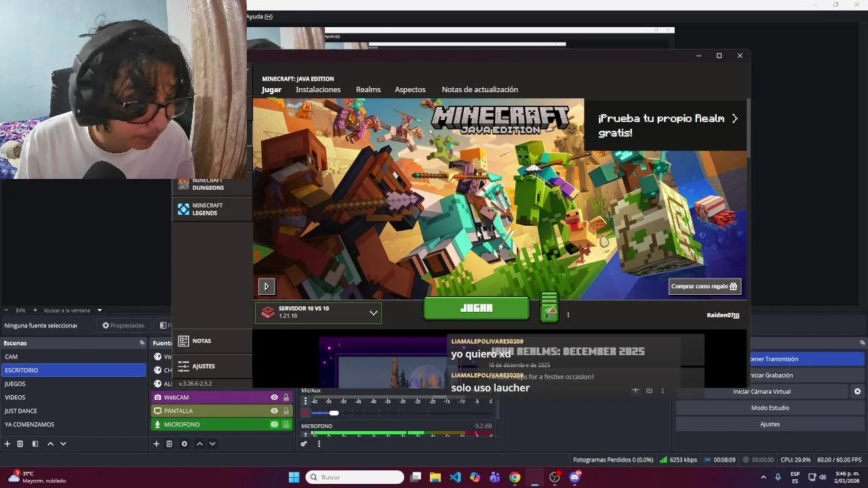This screenshot has width=868, height=488.
Task: Add a new scene in OBS
Action: [7, 444]
